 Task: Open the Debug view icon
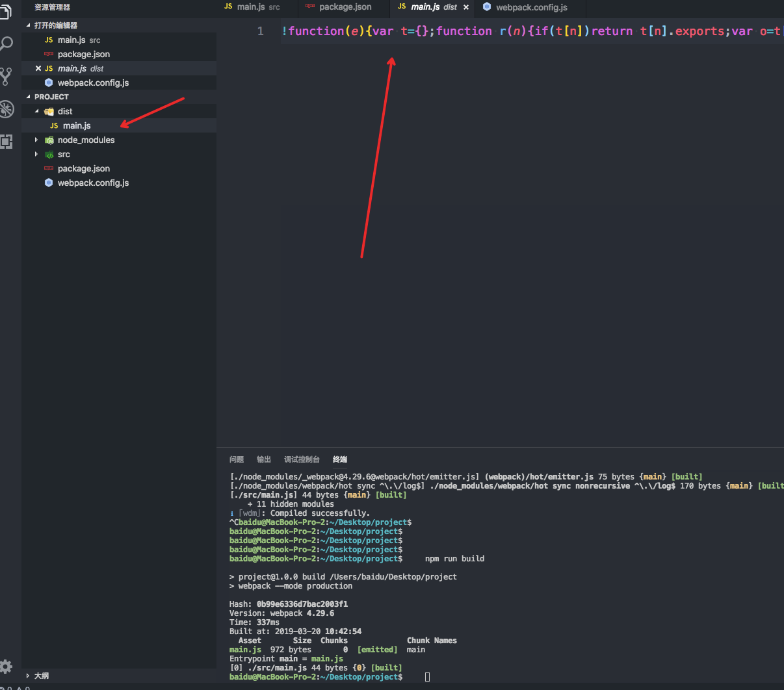tap(6, 109)
